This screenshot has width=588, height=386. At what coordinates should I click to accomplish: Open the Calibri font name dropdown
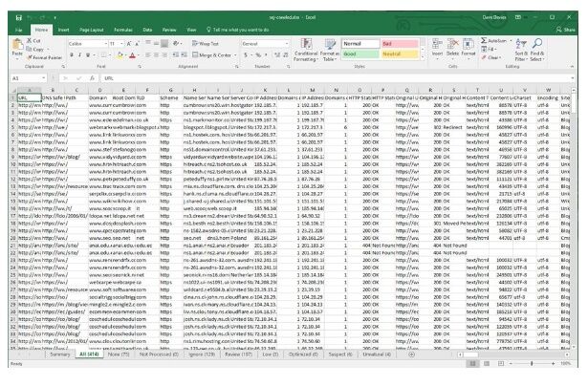[x=106, y=44]
